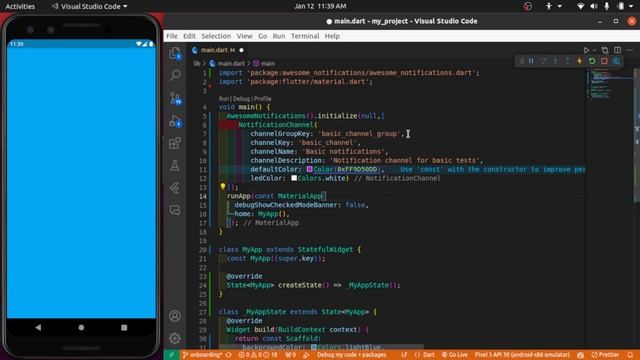Open the Explorer view in activity bar
Viewport: 640px width, 360px height.
click(x=175, y=53)
